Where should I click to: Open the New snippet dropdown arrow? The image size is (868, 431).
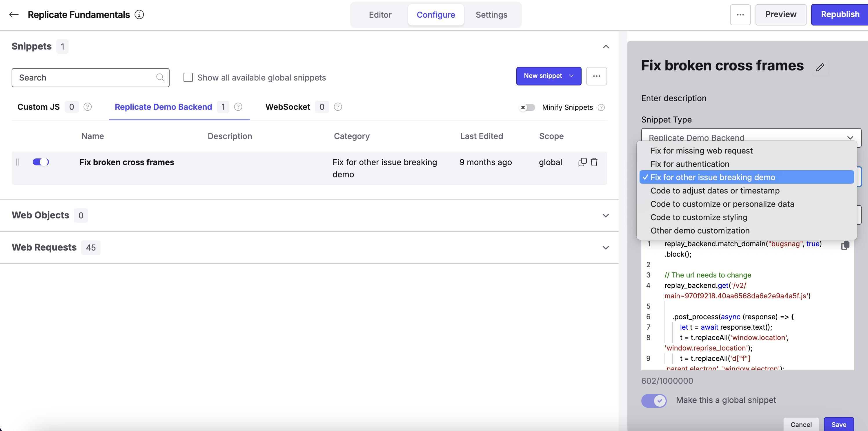[x=571, y=76]
